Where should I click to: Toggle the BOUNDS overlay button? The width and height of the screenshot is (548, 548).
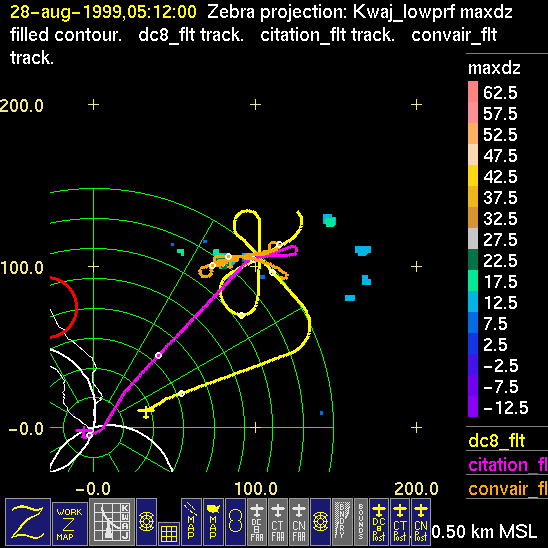point(361,522)
